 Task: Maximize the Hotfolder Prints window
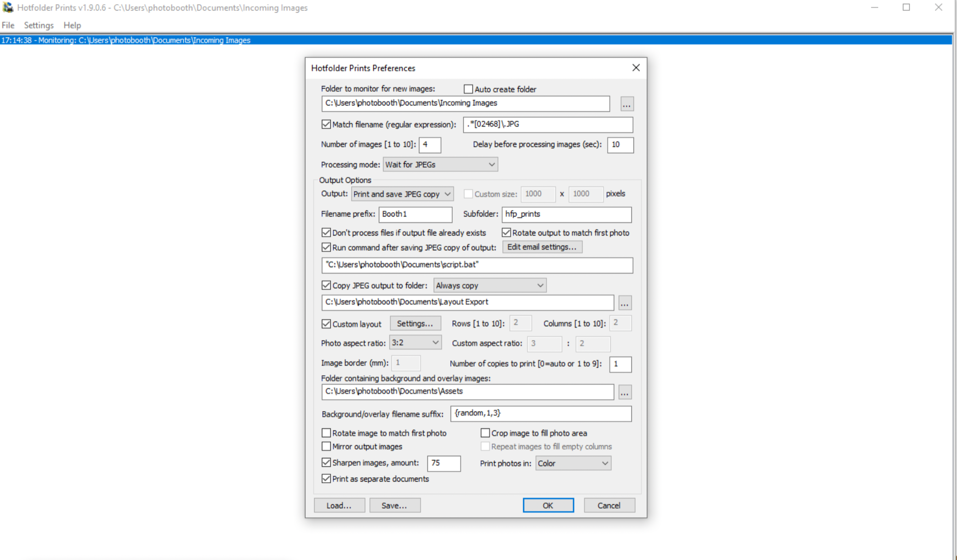click(x=906, y=8)
